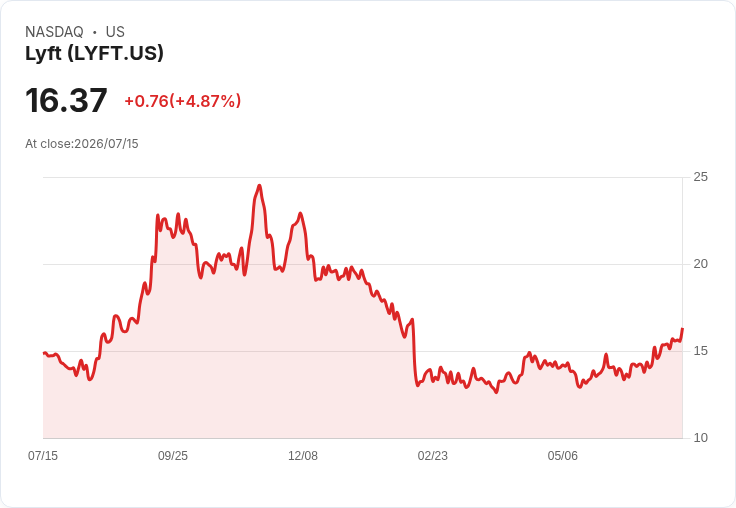The width and height of the screenshot is (736, 508).
Task: Click the rightmost end of the price line
Action: pos(682,329)
